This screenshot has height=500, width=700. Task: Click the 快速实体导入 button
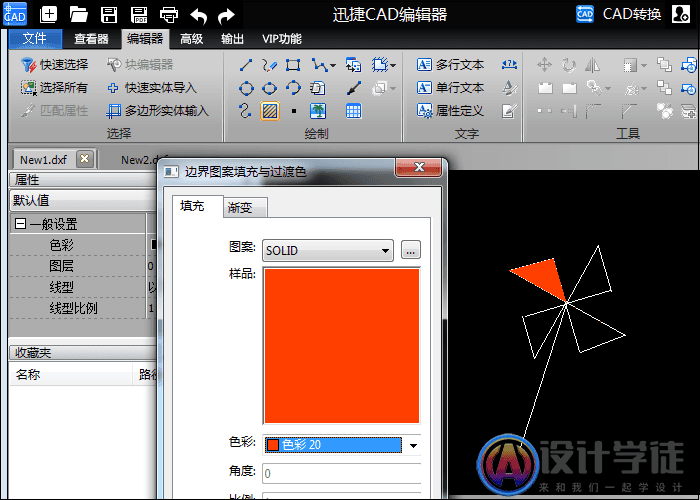[x=152, y=88]
